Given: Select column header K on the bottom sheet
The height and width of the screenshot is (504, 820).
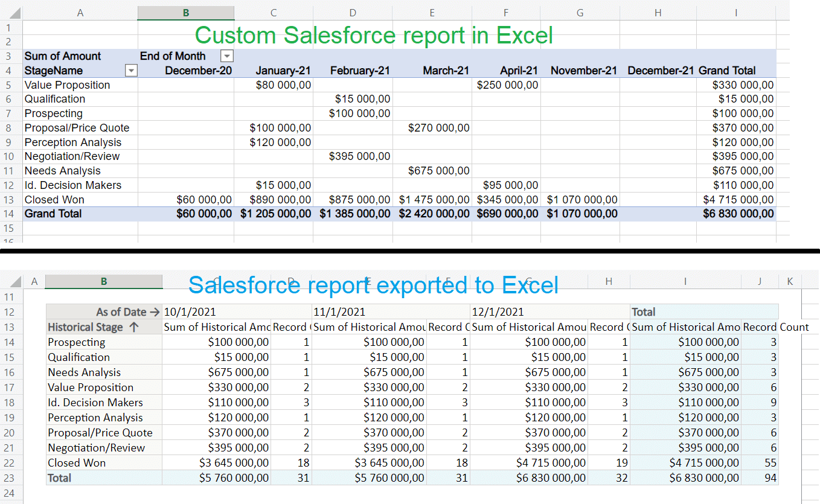Looking at the screenshot, I should (790, 281).
